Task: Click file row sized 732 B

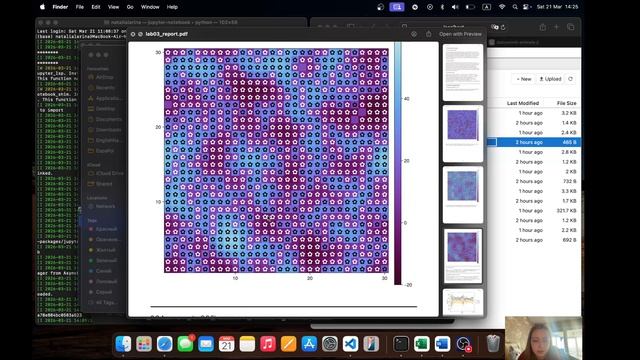Action: [x=534, y=181]
